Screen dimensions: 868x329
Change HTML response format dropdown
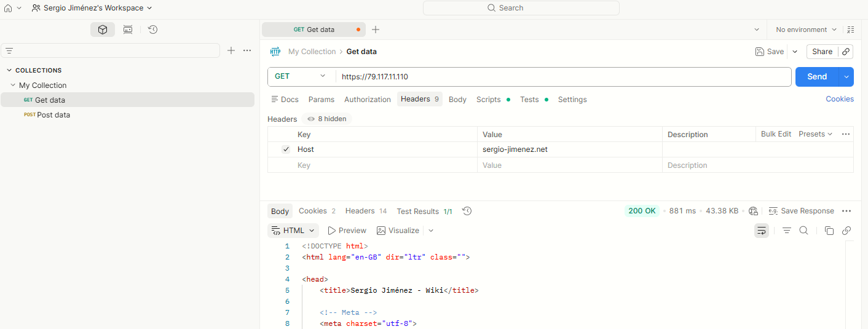coord(293,231)
